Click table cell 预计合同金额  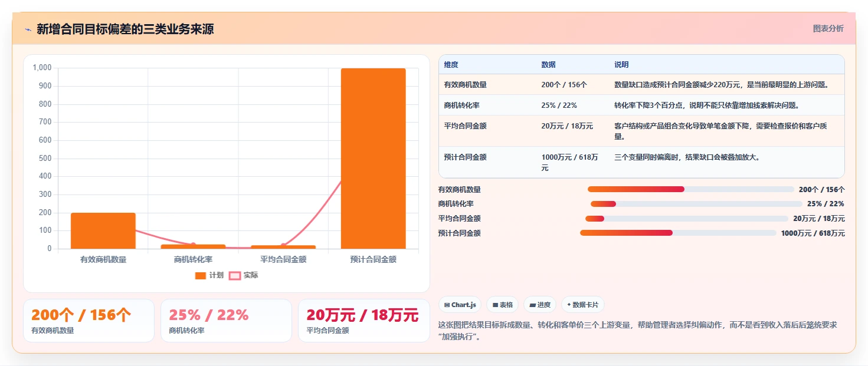[465, 157]
